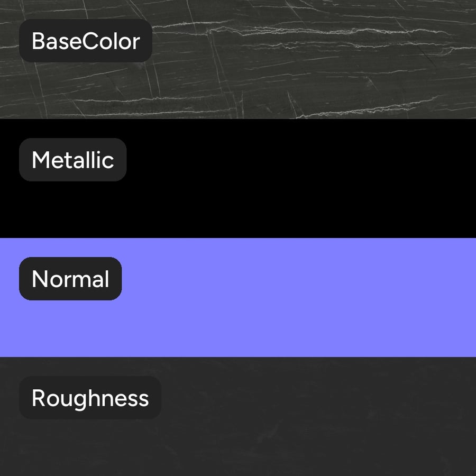The height and width of the screenshot is (476, 476).
Task: Select the dark gray Roughness map
Action: coord(238,417)
